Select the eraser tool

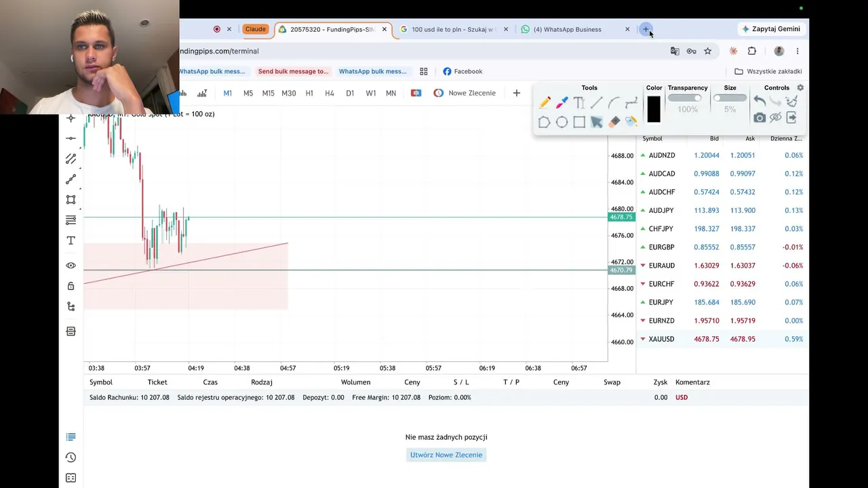tap(614, 122)
